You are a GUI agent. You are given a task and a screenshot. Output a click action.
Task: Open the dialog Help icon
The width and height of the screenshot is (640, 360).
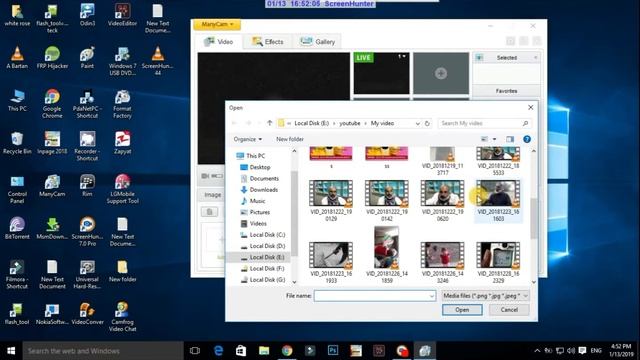click(x=527, y=139)
